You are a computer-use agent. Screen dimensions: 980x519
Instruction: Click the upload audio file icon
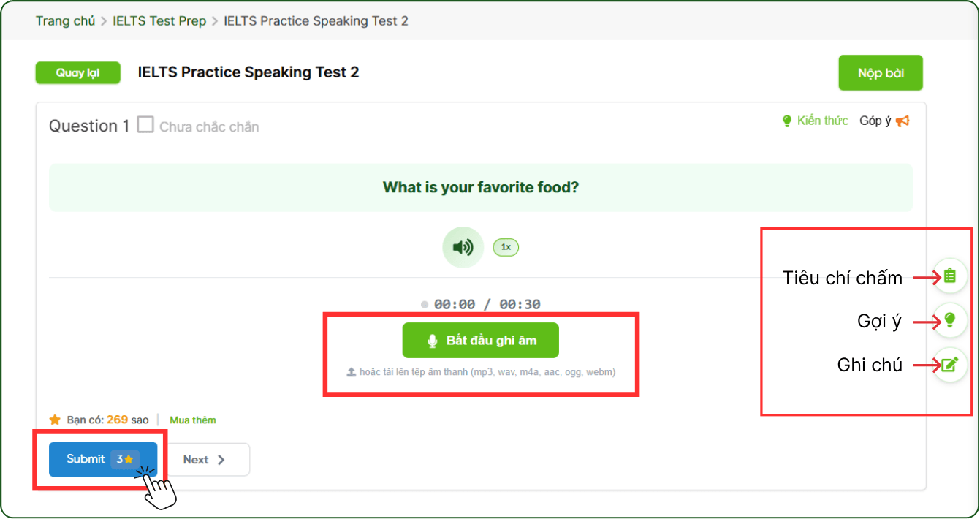point(352,372)
